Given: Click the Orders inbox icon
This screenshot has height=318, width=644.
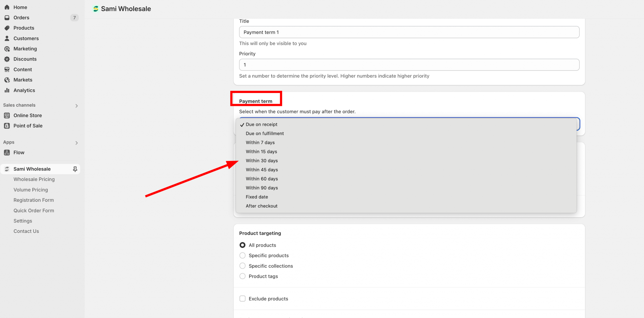Looking at the screenshot, I should click(x=7, y=18).
